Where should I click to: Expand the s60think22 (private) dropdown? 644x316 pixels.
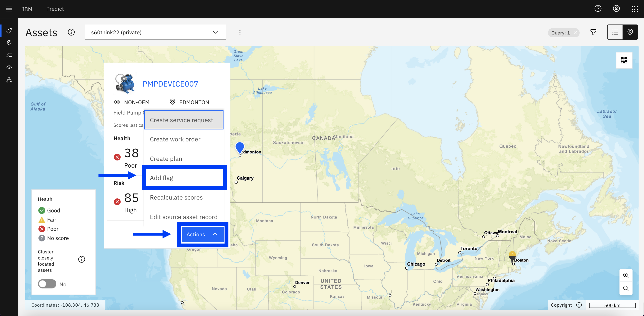pyautogui.click(x=155, y=32)
